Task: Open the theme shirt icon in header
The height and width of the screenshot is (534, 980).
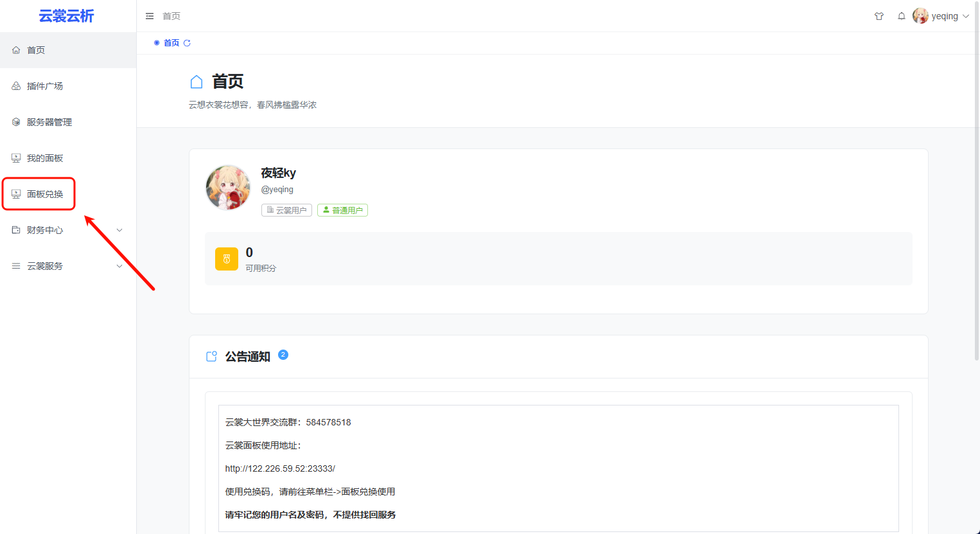Action: coord(879,16)
